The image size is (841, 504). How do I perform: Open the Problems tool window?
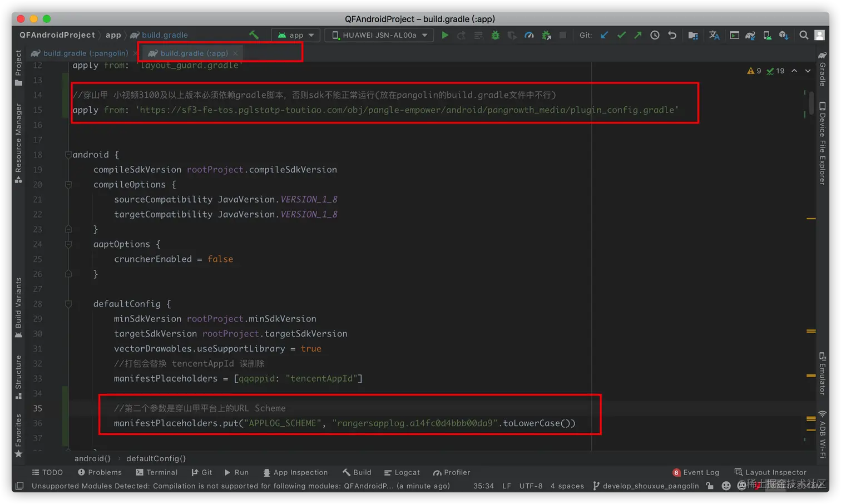(100, 472)
